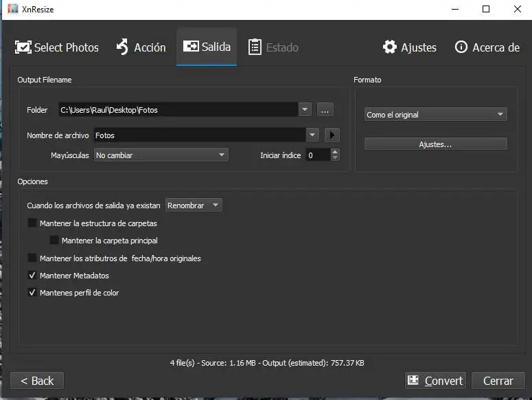The width and height of the screenshot is (532, 400).
Task: Open the Acerca de section
Action: 487,47
